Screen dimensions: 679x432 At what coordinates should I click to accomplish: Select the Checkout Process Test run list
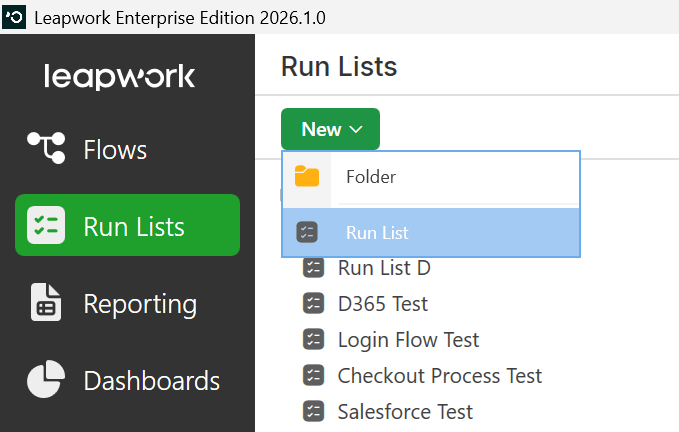pos(440,376)
